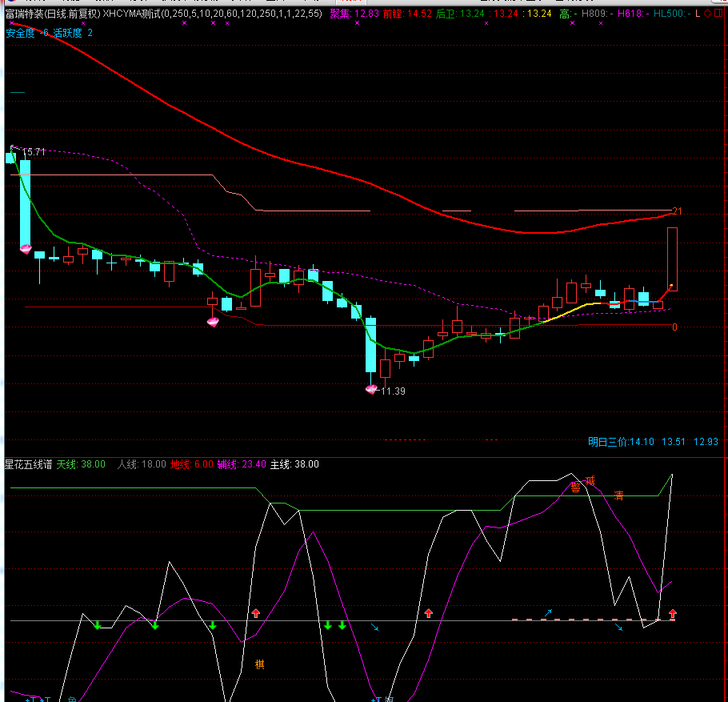Click the 15.71 high price label
Screen dimensions: 728x702
tap(34, 152)
